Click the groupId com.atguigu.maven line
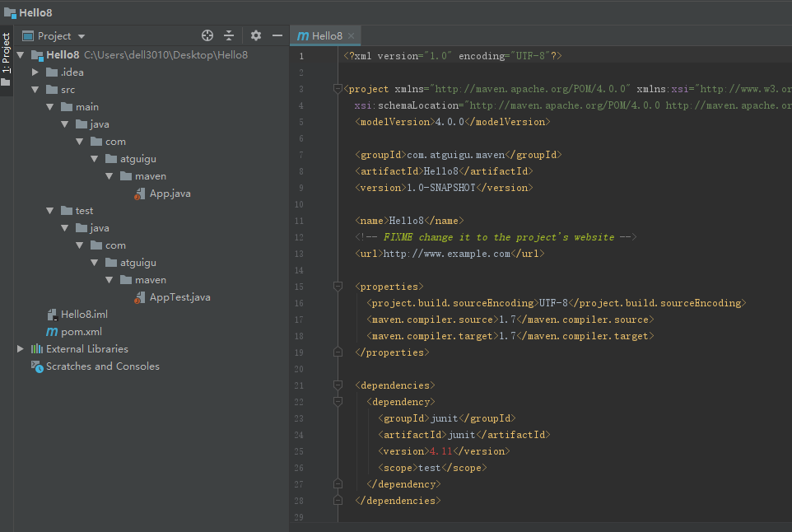Image resolution: width=792 pixels, height=532 pixels. (x=458, y=155)
